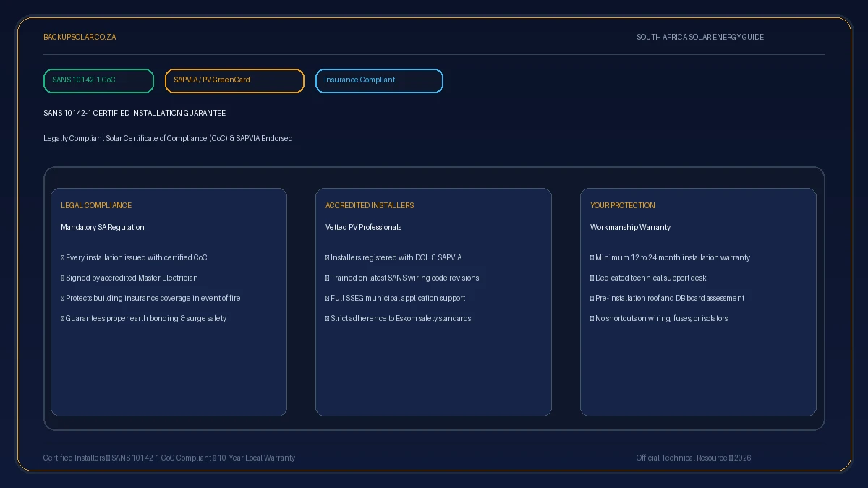
Task: Click the Legal Compliance card title
Action: pyautogui.click(x=96, y=205)
